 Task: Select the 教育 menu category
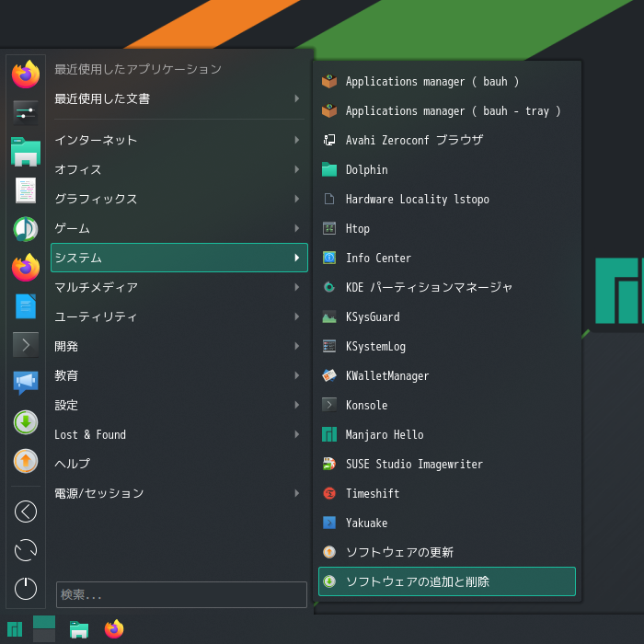click(x=179, y=375)
